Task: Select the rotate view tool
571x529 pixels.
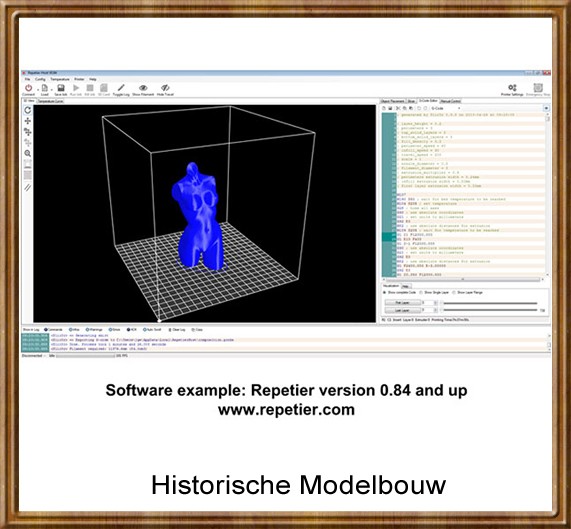Action: 28,110
